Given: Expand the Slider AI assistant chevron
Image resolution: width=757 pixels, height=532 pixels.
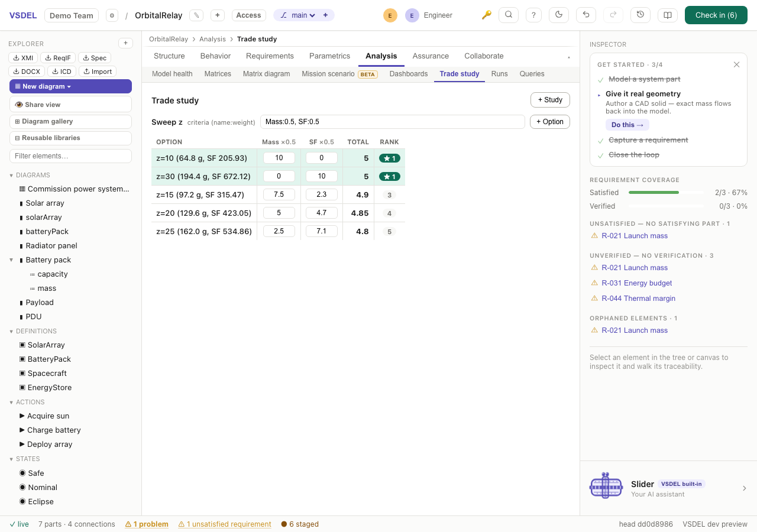Looking at the screenshot, I should [x=744, y=488].
